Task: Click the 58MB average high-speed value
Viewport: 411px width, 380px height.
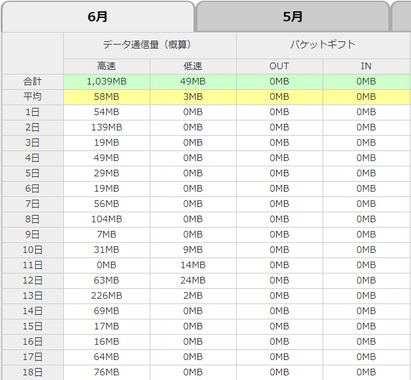Action: click(x=107, y=97)
